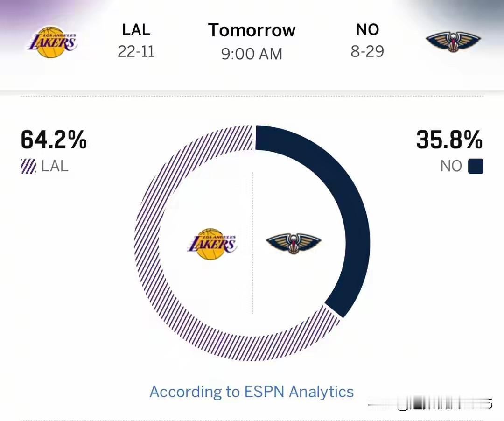Click the Lakers logo in the header
This screenshot has height=421, width=504.
(x=52, y=42)
